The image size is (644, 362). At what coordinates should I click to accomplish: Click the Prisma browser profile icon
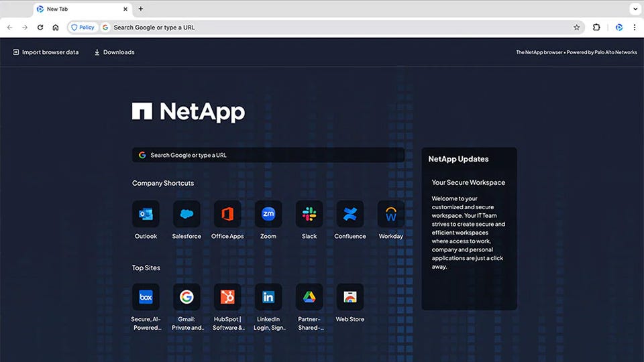619,27
